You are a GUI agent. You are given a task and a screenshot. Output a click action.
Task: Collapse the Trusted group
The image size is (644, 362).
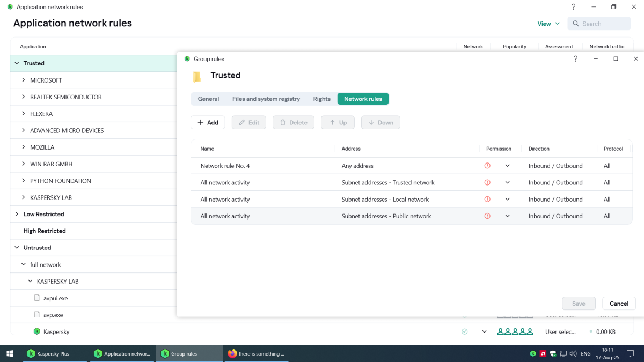coord(17,63)
